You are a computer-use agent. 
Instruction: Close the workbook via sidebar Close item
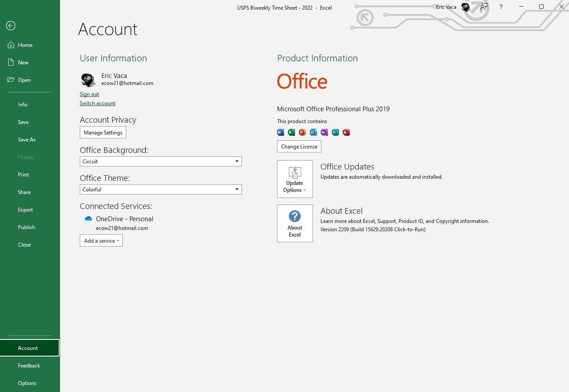coord(30,245)
